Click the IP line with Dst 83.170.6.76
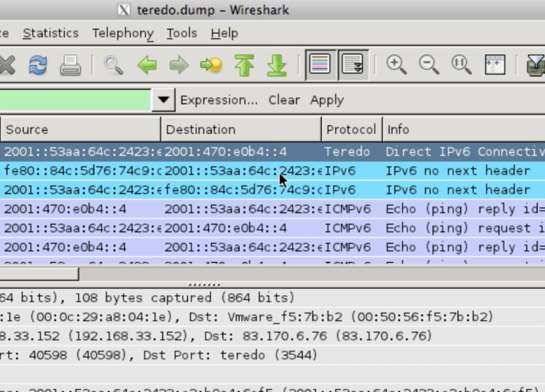The image size is (545, 392). pyautogui.click(x=272, y=336)
